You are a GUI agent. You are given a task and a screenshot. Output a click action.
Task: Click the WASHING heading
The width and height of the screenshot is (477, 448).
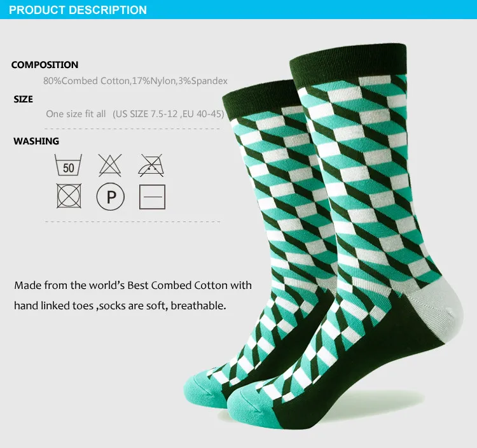[36, 141]
